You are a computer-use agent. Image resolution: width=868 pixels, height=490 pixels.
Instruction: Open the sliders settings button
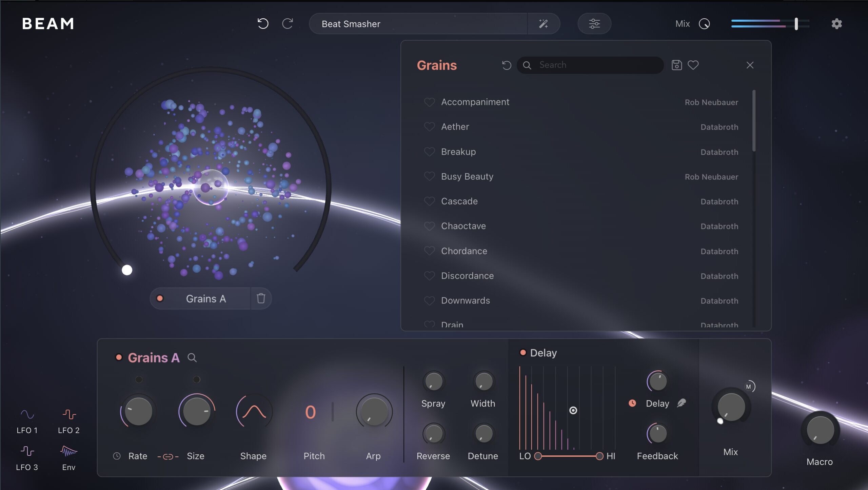click(x=594, y=24)
